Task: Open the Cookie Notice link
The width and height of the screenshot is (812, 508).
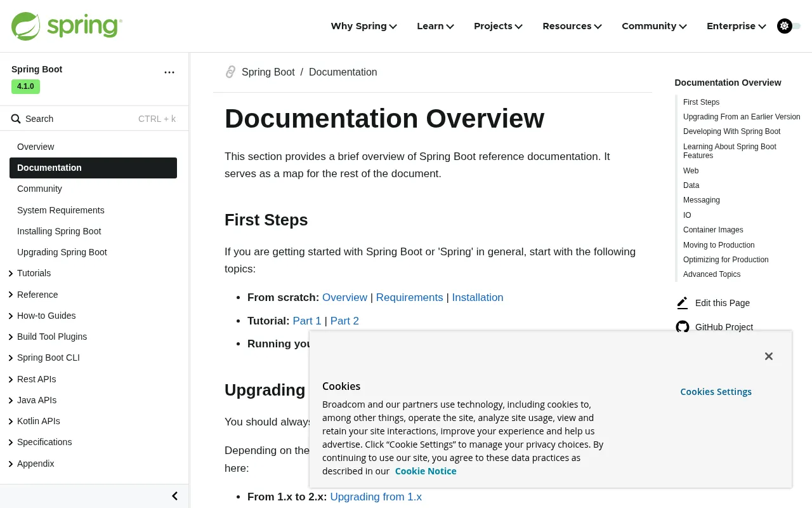Action: pyautogui.click(x=426, y=471)
